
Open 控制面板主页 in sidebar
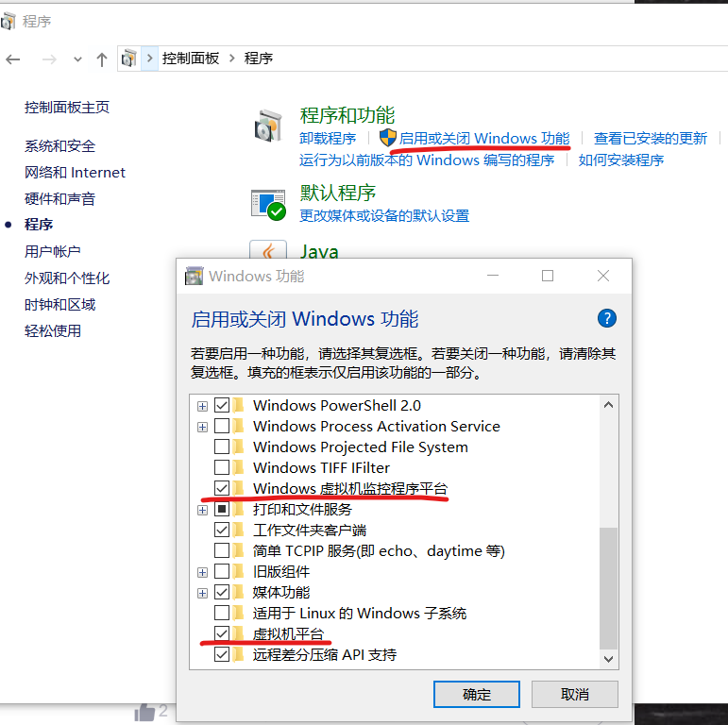(67, 108)
